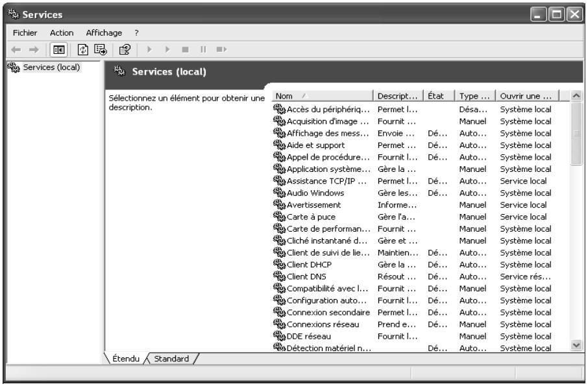
Task: Click the gear icon of Audio Windows
Action: [x=279, y=193]
